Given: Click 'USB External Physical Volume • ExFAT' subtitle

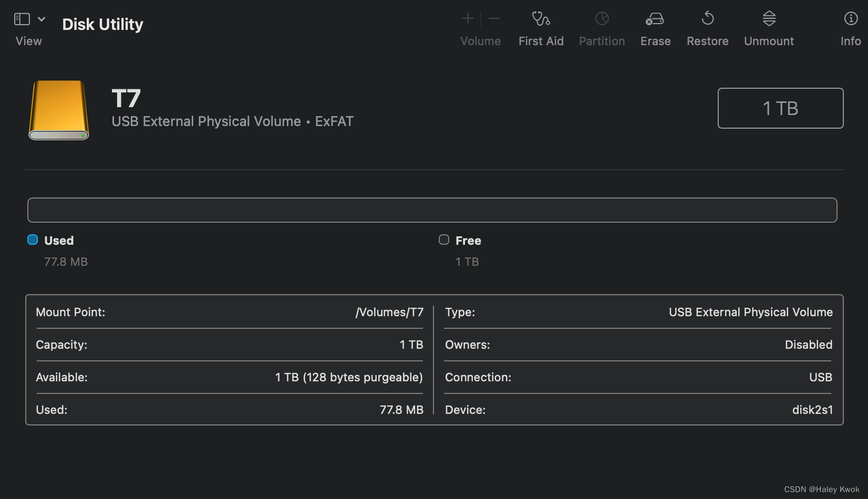Looking at the screenshot, I should tap(232, 121).
